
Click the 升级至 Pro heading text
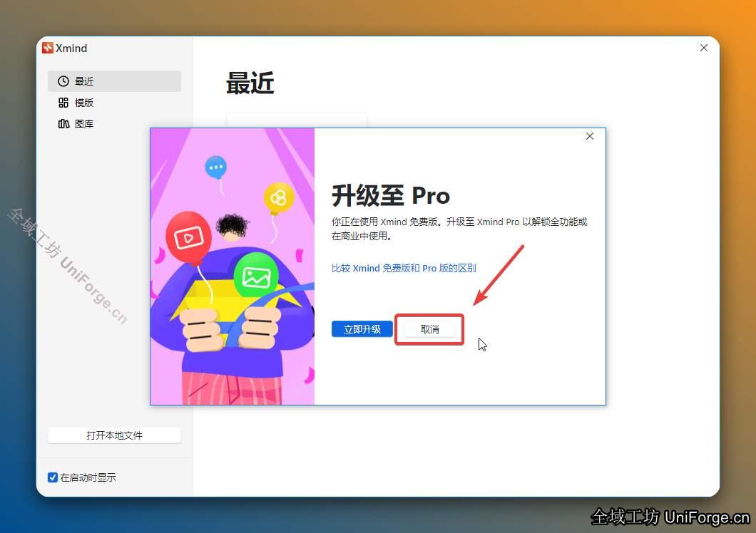coord(391,196)
